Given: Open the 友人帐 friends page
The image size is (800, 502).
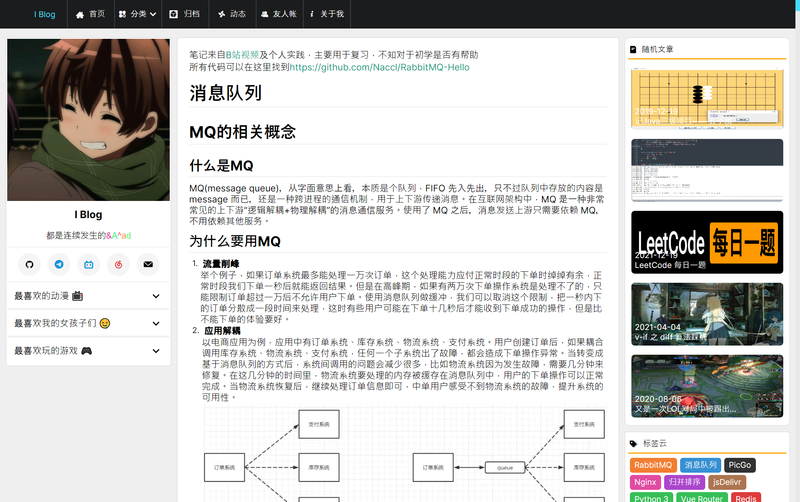Looking at the screenshot, I should click(x=279, y=14).
